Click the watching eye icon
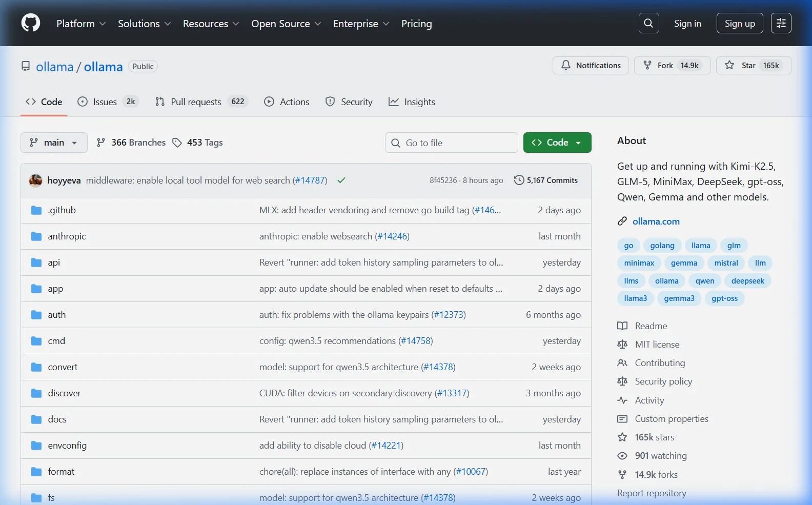 [x=622, y=455]
